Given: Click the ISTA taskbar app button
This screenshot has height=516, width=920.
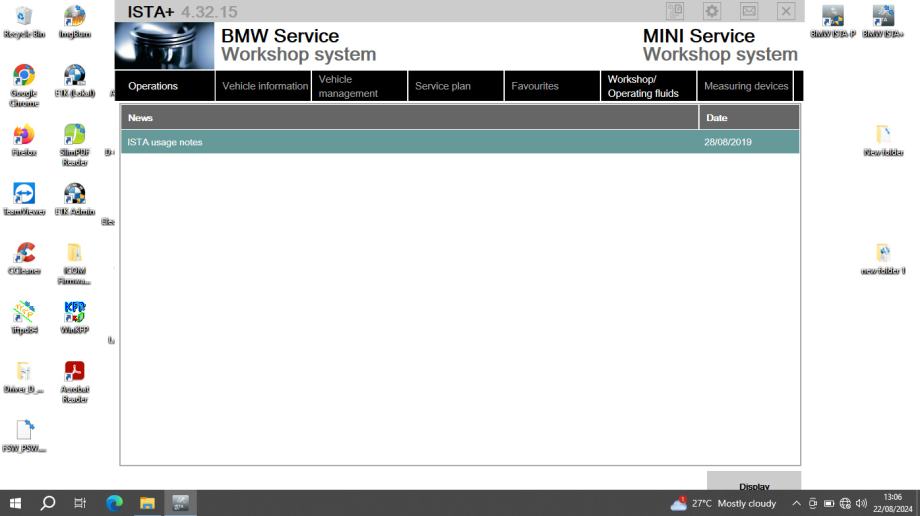Looking at the screenshot, I should (x=180, y=503).
